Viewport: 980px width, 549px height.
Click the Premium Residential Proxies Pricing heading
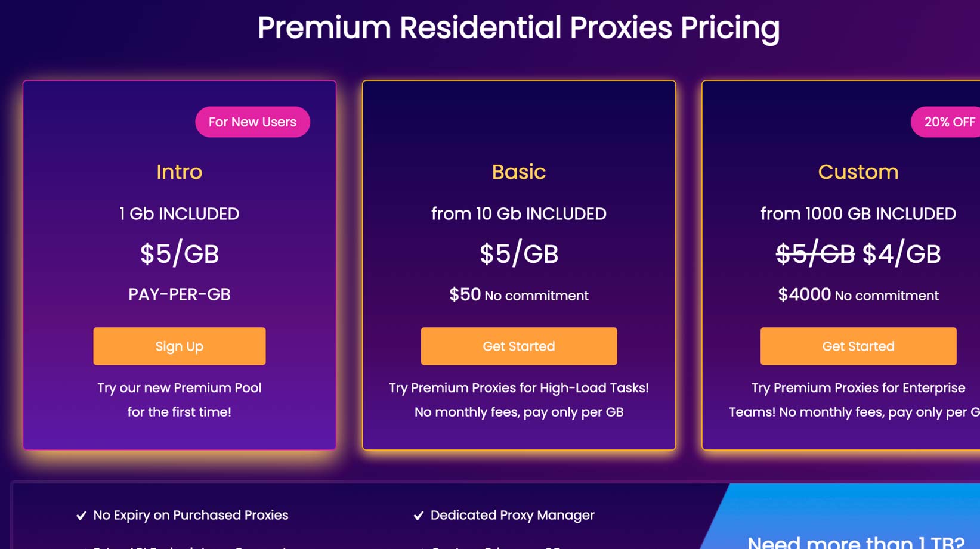click(518, 27)
